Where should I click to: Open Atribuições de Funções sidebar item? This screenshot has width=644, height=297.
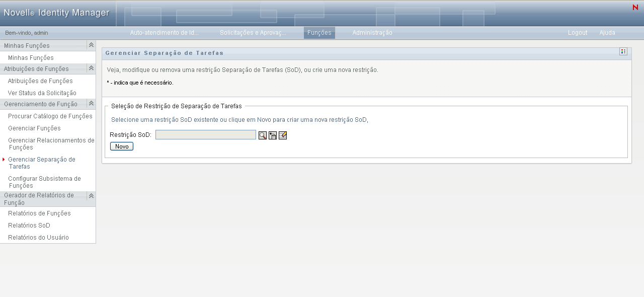40,81
